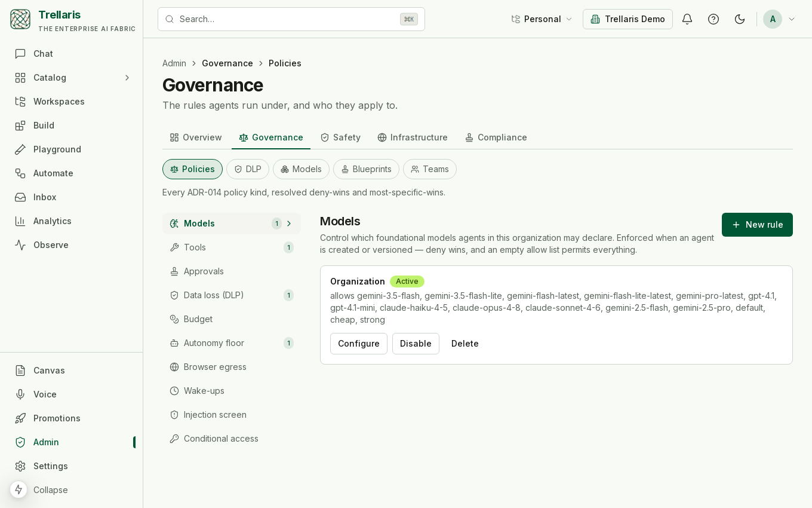Open Chat from the sidebar
The height and width of the screenshot is (508, 812).
coord(72,54)
